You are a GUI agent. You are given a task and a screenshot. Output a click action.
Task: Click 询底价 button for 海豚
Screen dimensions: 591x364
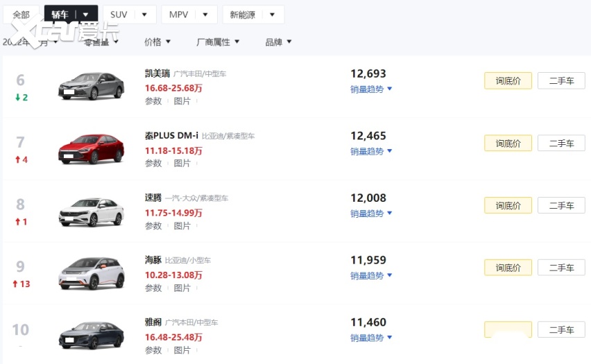point(508,268)
